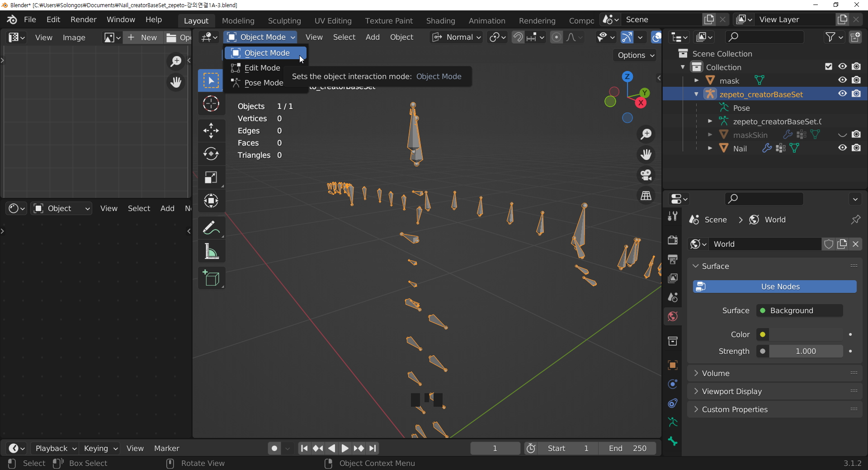This screenshot has height=470, width=868.
Task: Select the Measure tool
Action: [211, 251]
